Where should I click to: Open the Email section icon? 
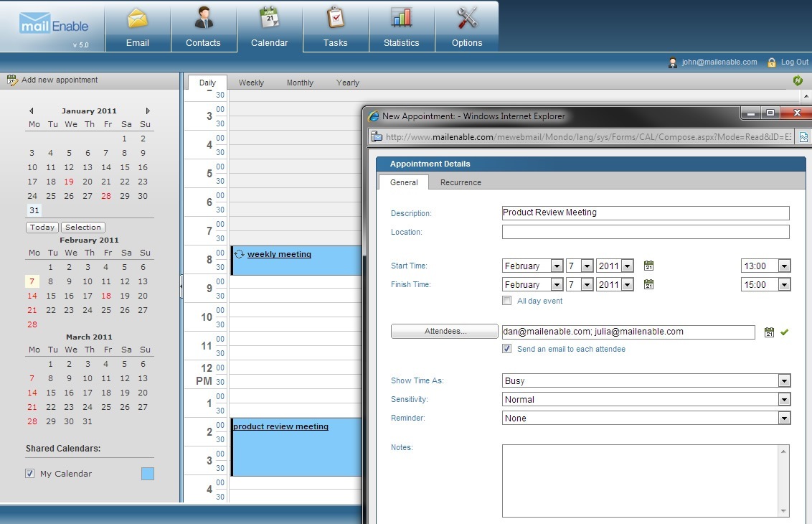[137, 19]
